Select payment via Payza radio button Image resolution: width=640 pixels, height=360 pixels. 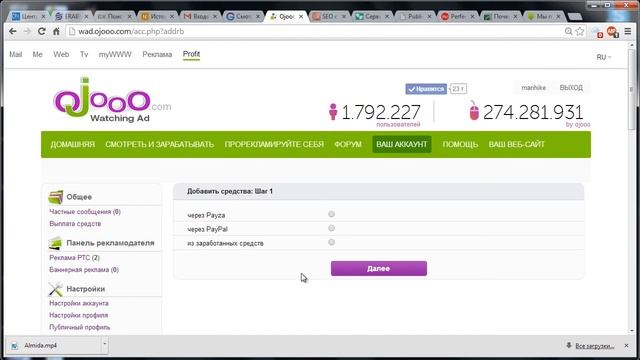tap(331, 214)
